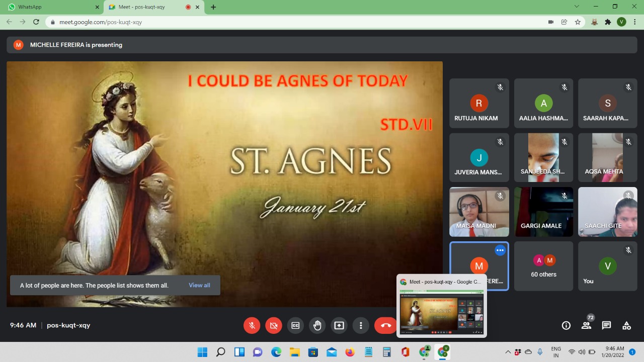Open a new browser tab

pos(213,7)
